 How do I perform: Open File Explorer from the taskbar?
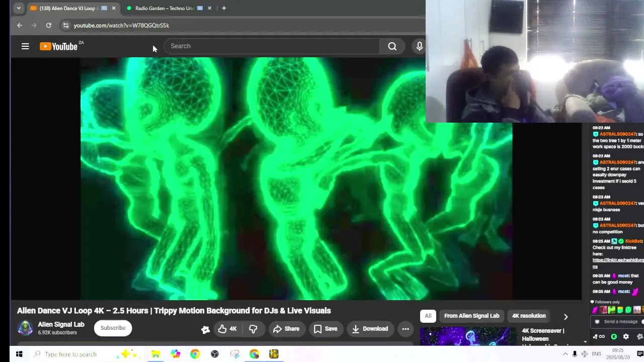[155, 354]
